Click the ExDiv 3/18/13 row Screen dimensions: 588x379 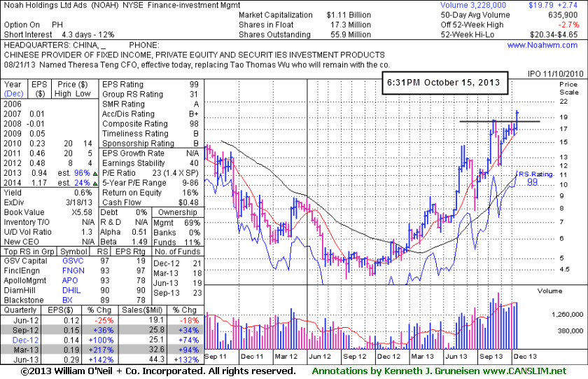coord(48,202)
